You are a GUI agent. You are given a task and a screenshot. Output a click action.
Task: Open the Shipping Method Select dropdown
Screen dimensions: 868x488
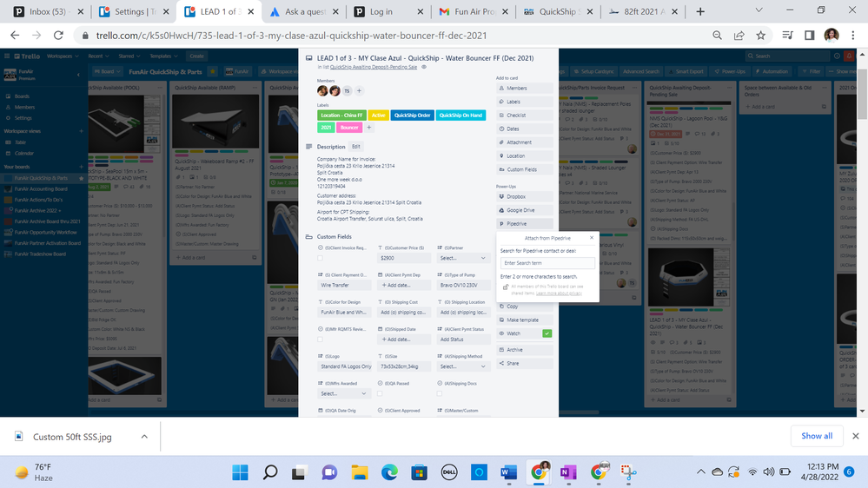(463, 366)
